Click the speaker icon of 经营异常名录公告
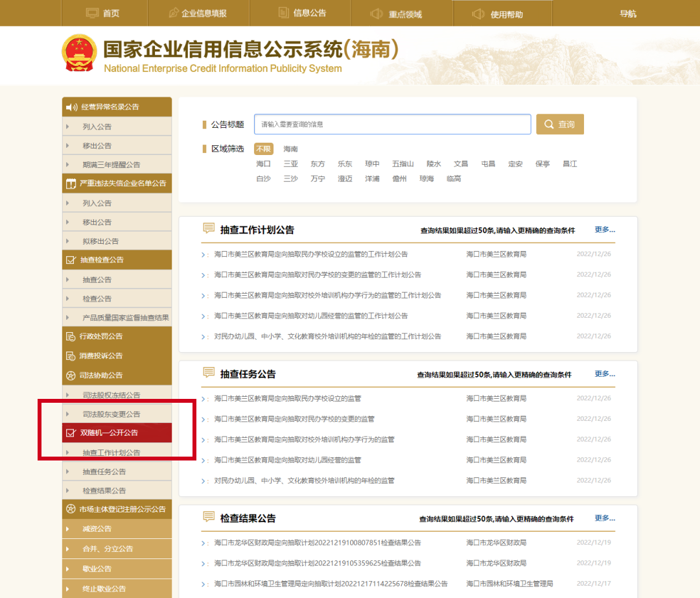This screenshot has width=700, height=598. click(71, 107)
